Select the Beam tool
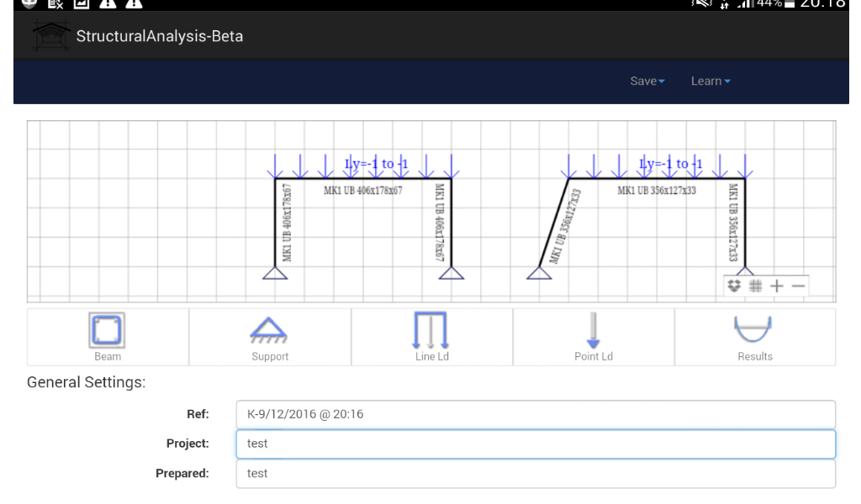The image size is (861, 504). pos(108,337)
